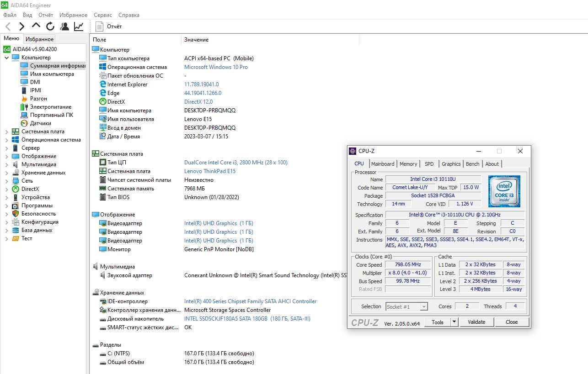
Task: Click the Поле column header
Action: pos(99,40)
